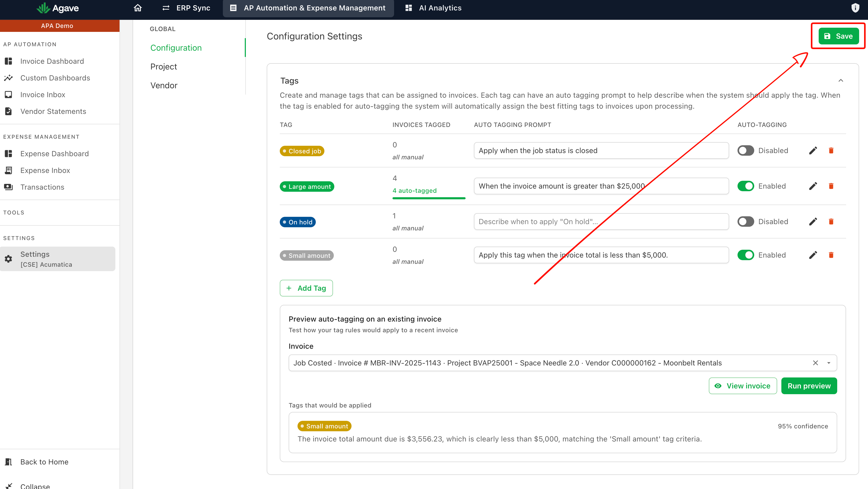Clear the selected invoice with X

coord(816,363)
